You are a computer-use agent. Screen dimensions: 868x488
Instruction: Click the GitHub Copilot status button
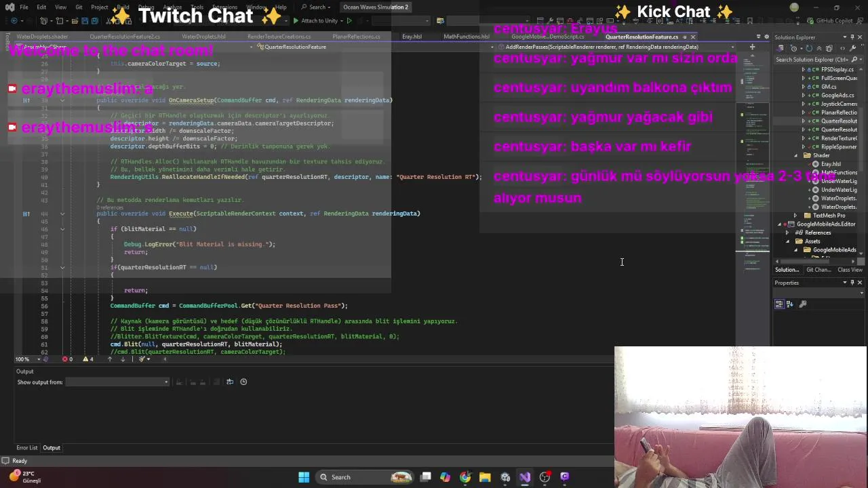(829, 20)
